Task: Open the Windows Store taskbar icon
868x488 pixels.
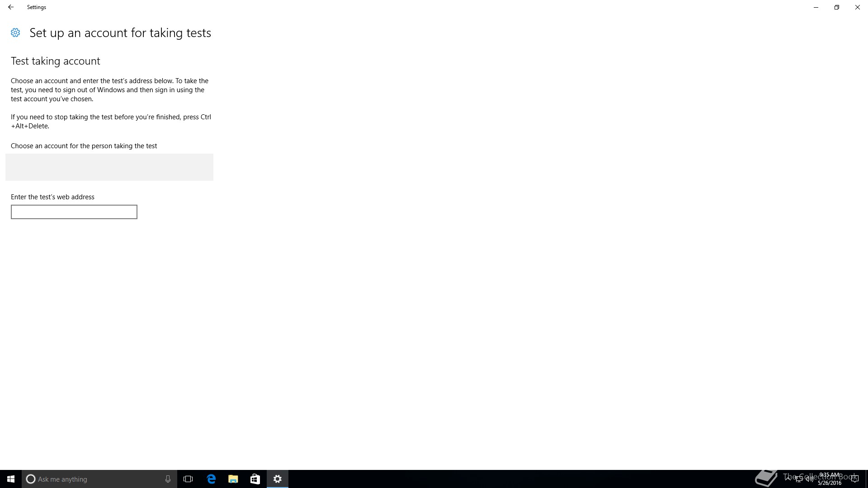Action: [x=255, y=479]
